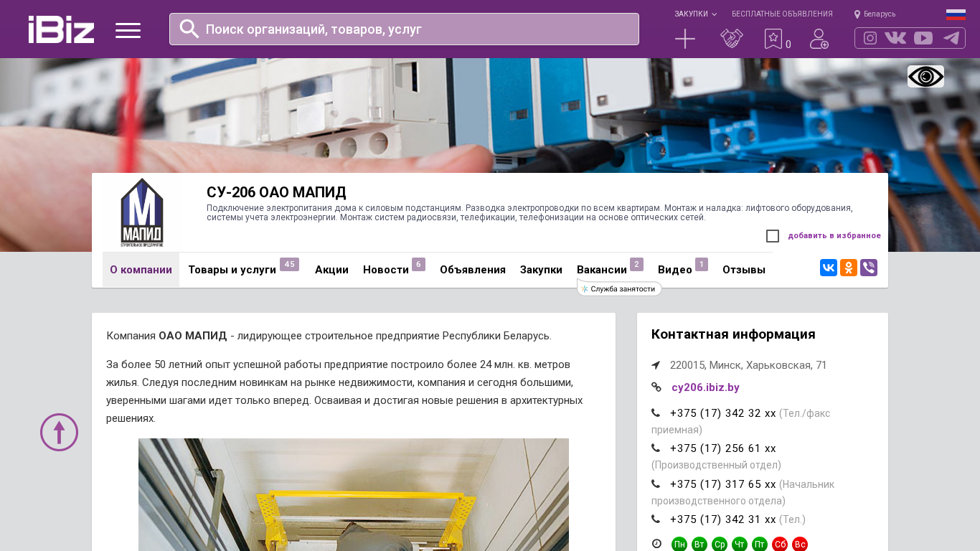Viewport: 980px width, 551px height.
Task: Open iBiz Telegram channel
Action: click(x=951, y=38)
